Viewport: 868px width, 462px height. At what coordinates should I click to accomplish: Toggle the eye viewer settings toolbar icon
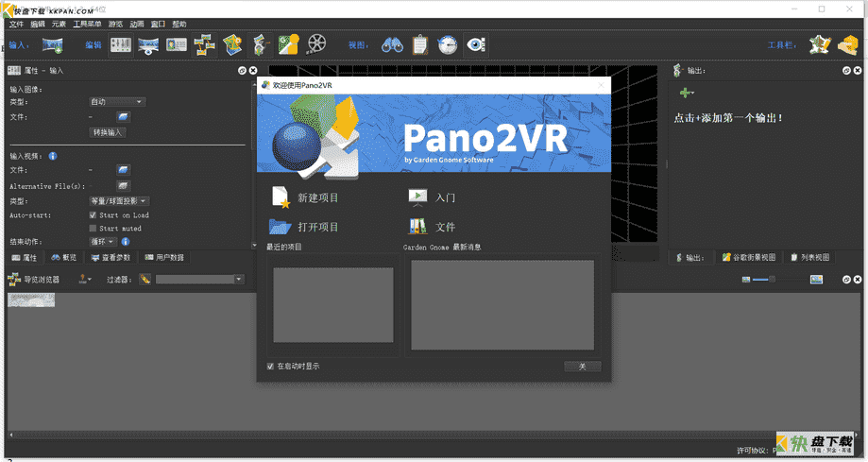tap(475, 44)
